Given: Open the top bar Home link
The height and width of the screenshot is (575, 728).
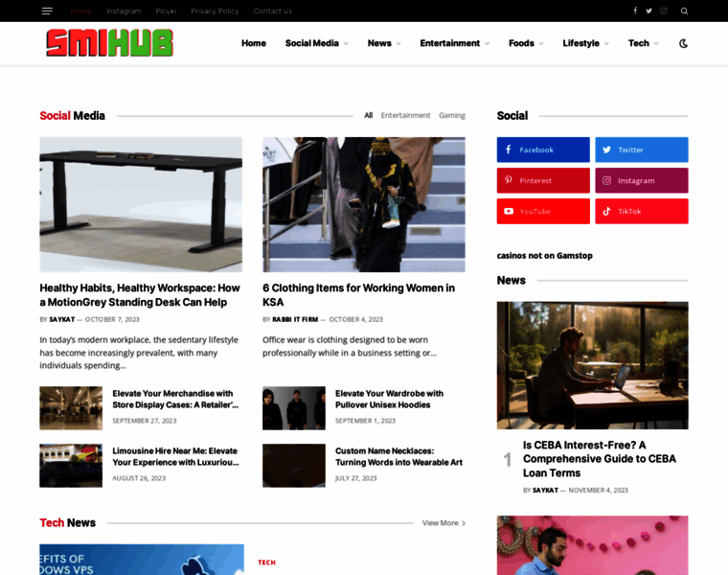Looking at the screenshot, I should pyautogui.click(x=80, y=11).
